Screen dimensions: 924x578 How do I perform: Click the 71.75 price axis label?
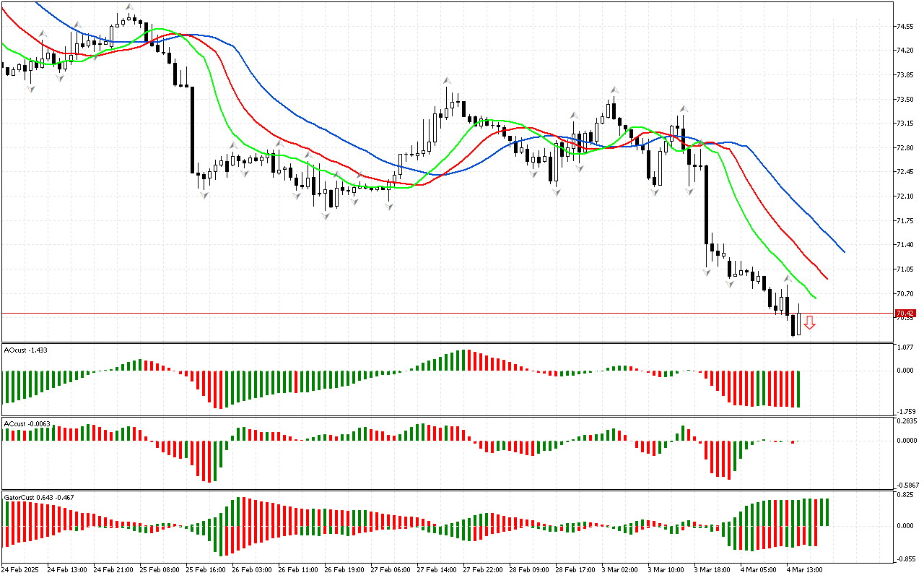(x=905, y=221)
